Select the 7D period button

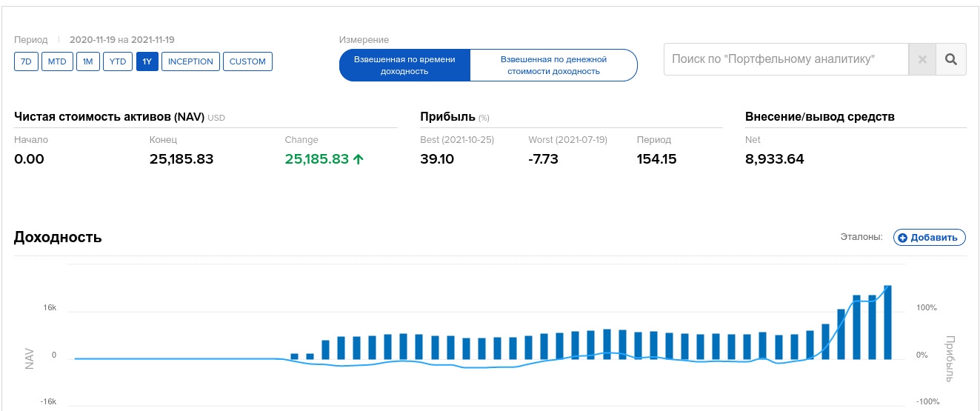pyautogui.click(x=26, y=61)
